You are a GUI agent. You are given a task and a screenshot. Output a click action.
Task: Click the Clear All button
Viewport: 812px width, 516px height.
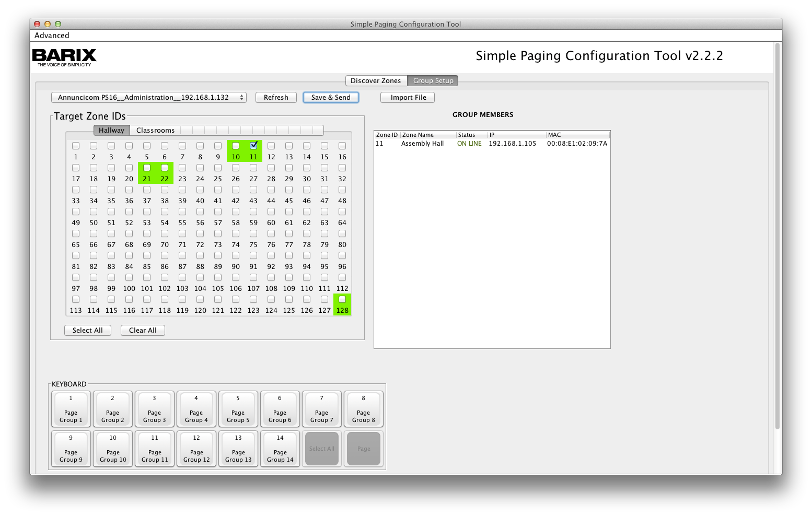tap(143, 331)
